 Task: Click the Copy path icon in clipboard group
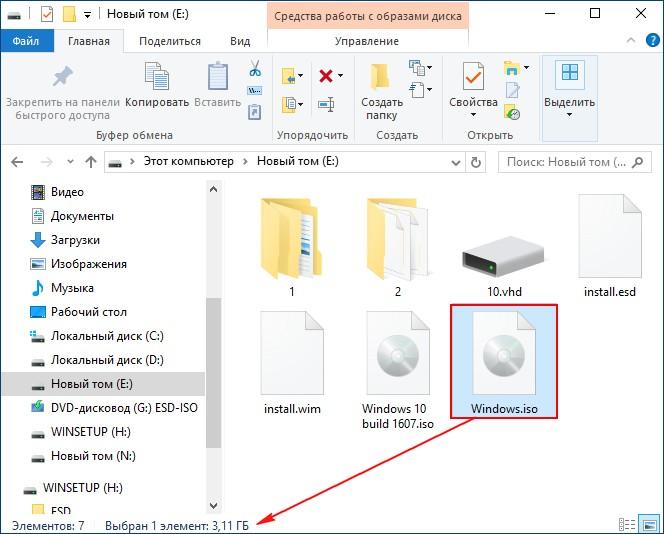[255, 90]
